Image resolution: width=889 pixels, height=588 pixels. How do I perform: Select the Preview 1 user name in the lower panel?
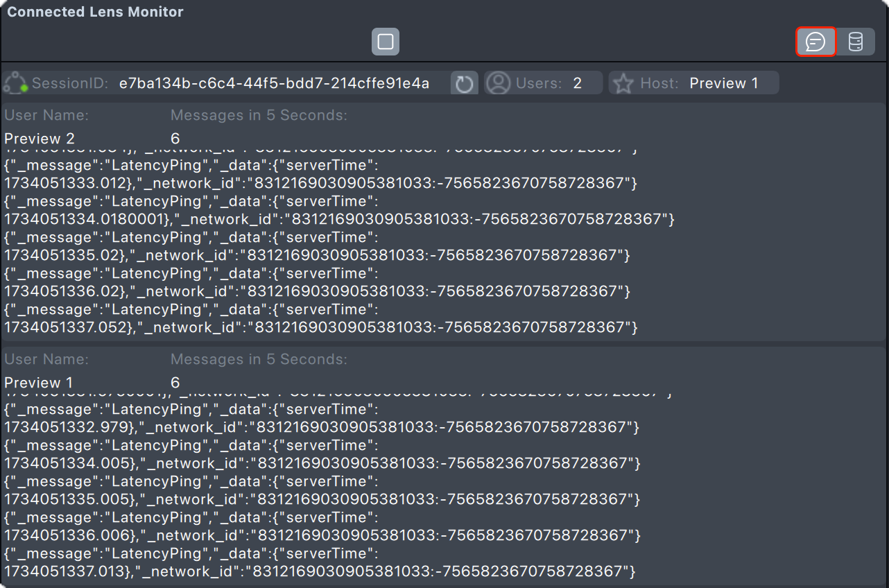click(x=39, y=383)
